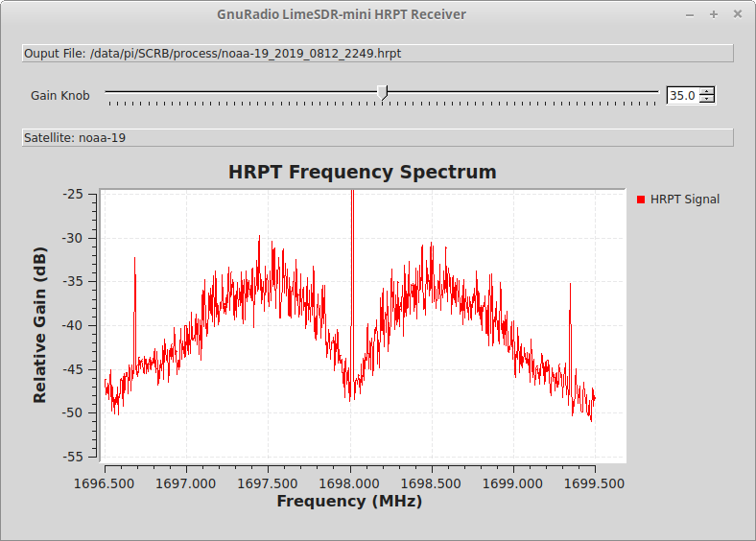Increase gain with the spin box up arrow
The image size is (756, 541).
[x=707, y=91]
